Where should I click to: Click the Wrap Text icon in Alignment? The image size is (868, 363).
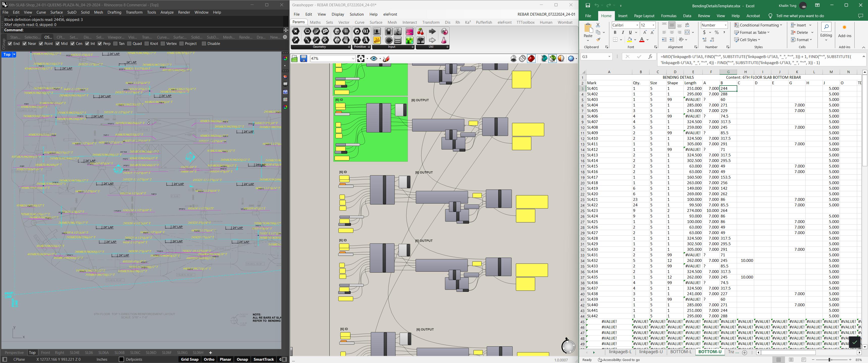pyautogui.click(x=687, y=25)
